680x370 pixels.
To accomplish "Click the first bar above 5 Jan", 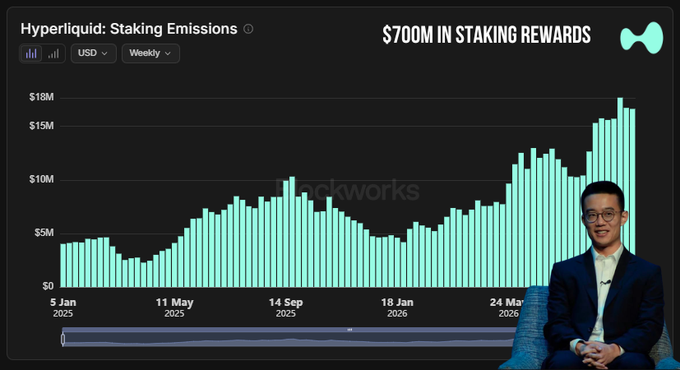I will pos(63,265).
